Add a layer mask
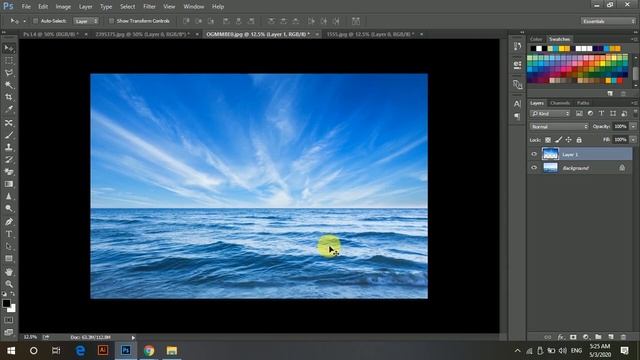 point(573,337)
